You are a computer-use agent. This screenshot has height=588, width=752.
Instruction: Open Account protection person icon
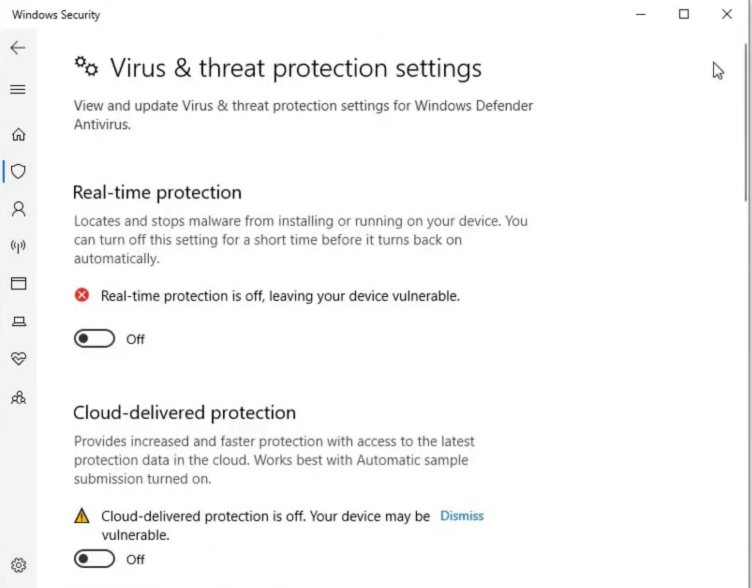(x=18, y=209)
